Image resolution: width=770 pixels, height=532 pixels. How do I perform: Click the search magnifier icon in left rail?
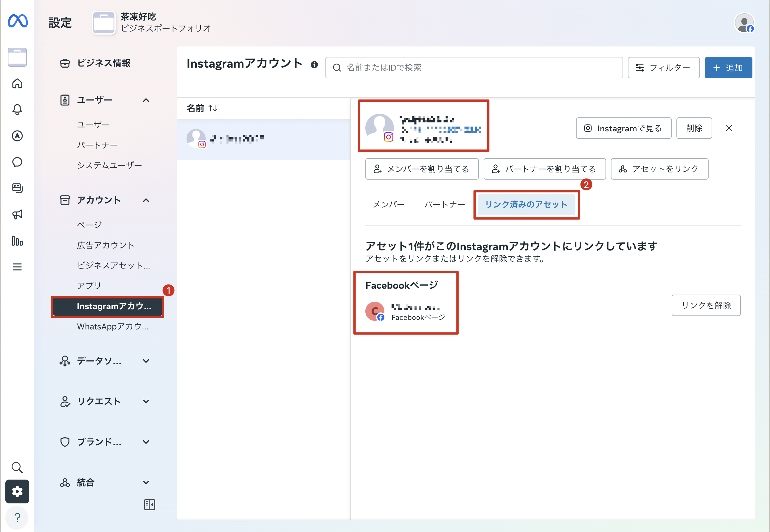pos(17,468)
